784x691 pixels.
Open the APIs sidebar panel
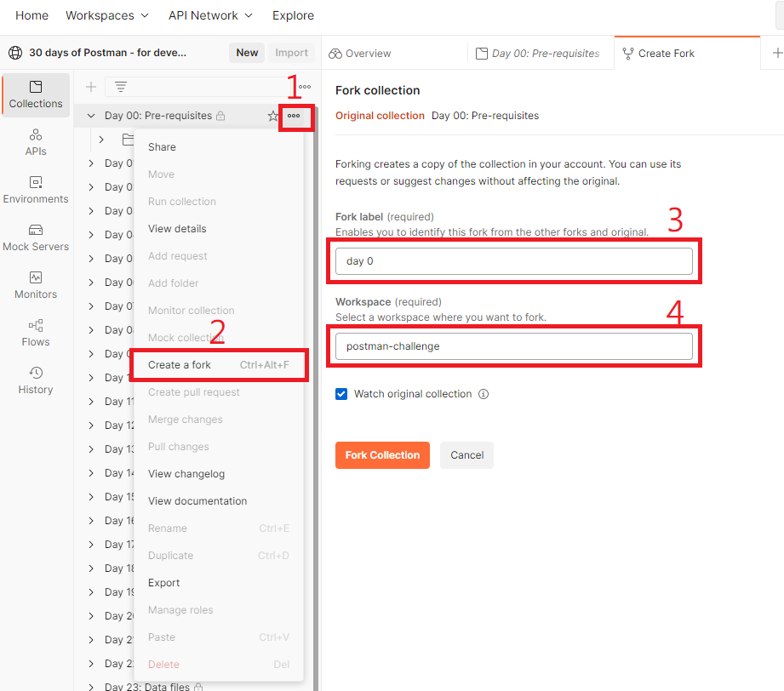pos(36,142)
